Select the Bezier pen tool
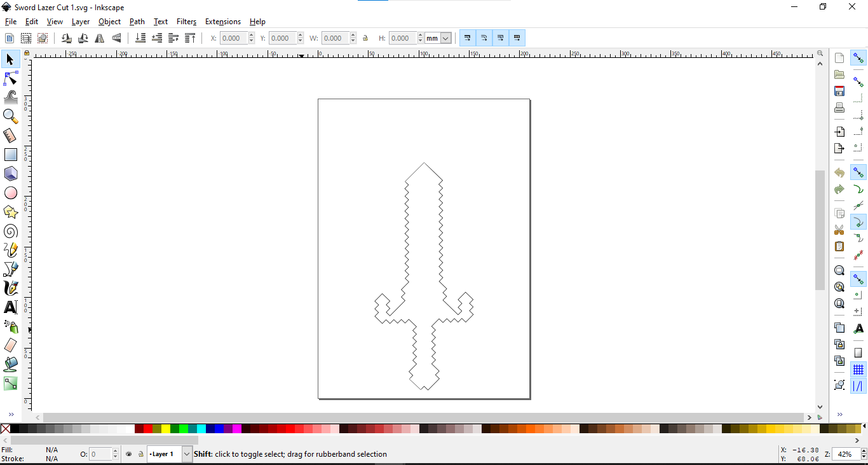 (10, 269)
